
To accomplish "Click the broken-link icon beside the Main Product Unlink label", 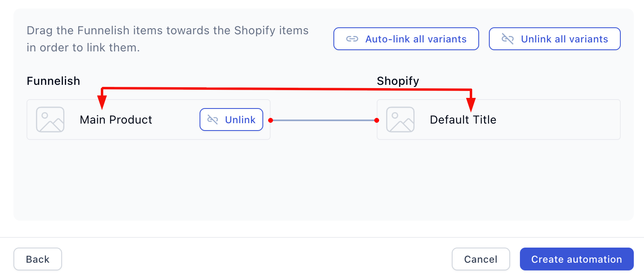I will pyautogui.click(x=213, y=120).
